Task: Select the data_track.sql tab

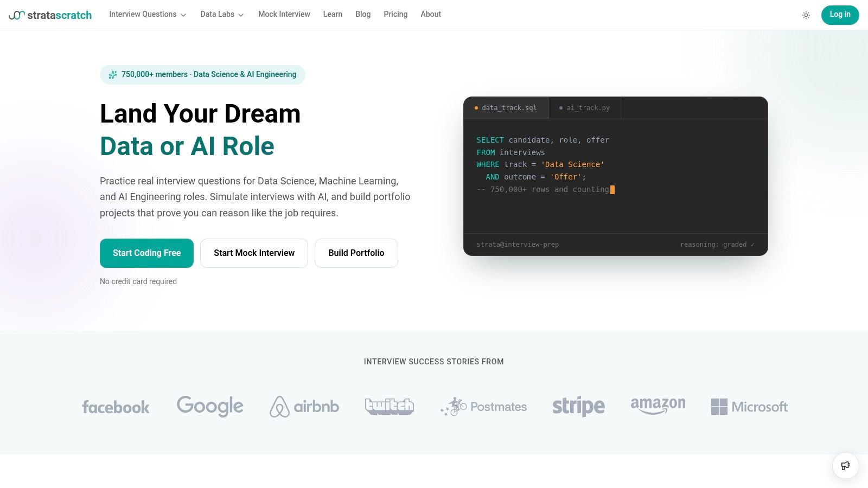Action: coord(506,108)
